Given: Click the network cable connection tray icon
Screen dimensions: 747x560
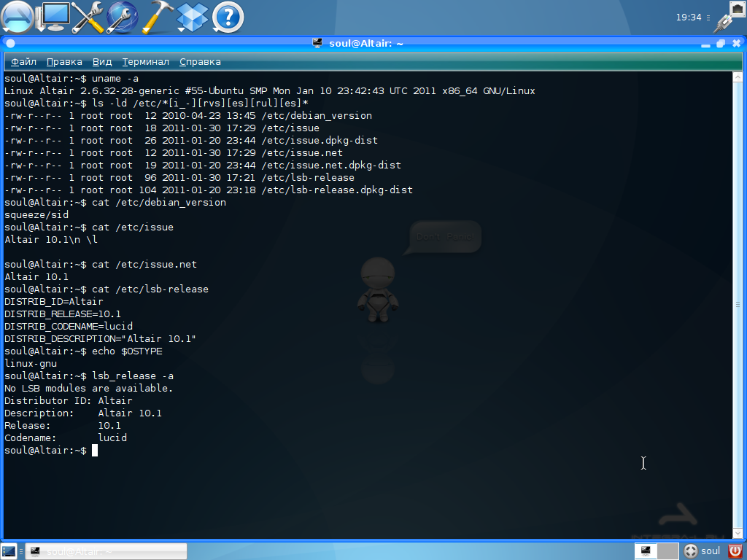Looking at the screenshot, I should 729,17.
